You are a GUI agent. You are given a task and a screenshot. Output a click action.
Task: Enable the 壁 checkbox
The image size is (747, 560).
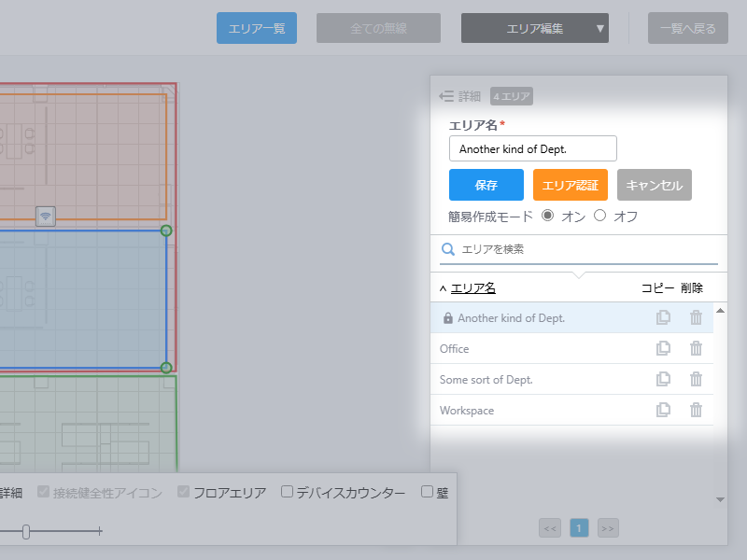427,492
